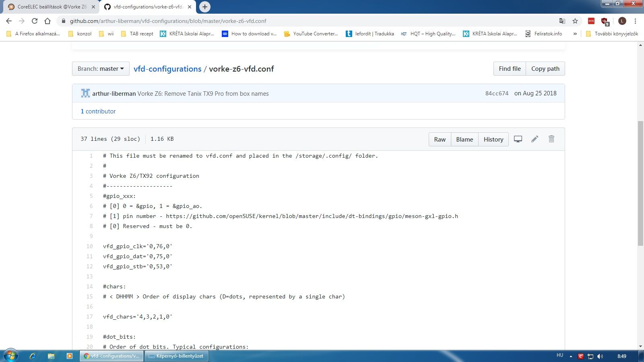Expand hidden bookmarks chevron

(x=575, y=34)
